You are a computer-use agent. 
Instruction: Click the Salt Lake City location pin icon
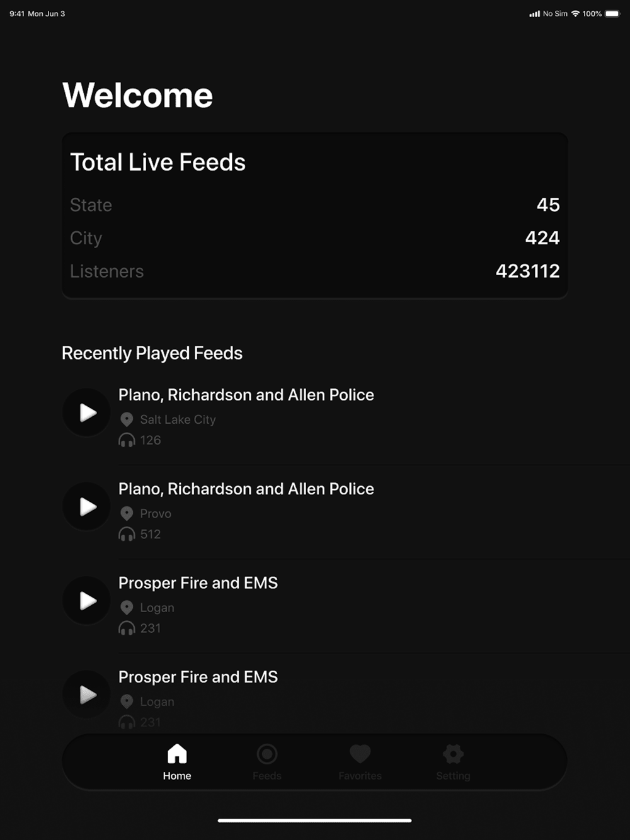pyautogui.click(x=127, y=419)
